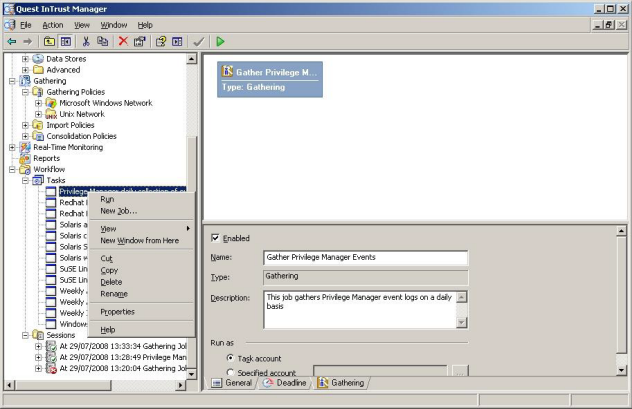This screenshot has height=409, width=632.
Task: Click the Unix Network icon
Action: pyautogui.click(x=51, y=114)
